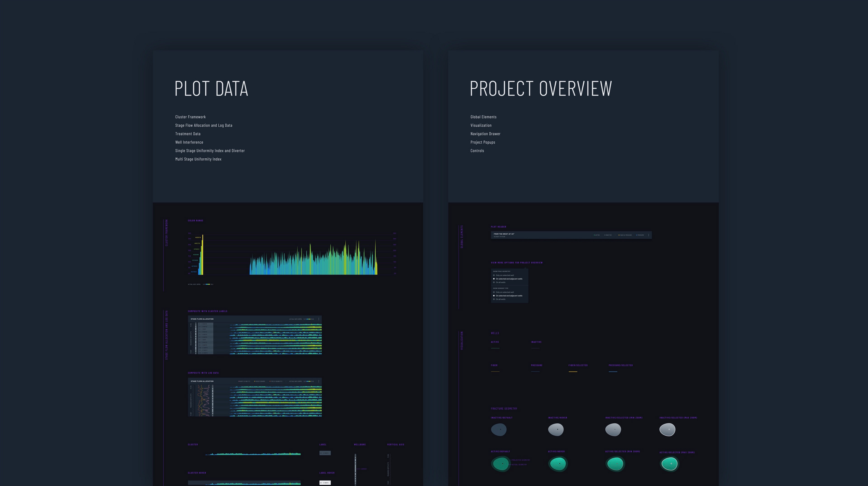This screenshot has height=486, width=868.
Task: Open Cluster Framework section link
Action: click(x=190, y=117)
